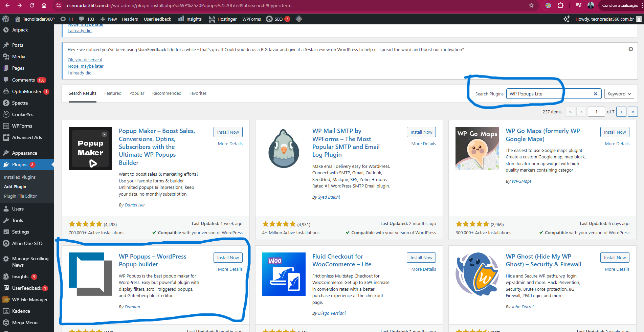
Task: Click inside the Search Plugins input field
Action: click(x=548, y=94)
